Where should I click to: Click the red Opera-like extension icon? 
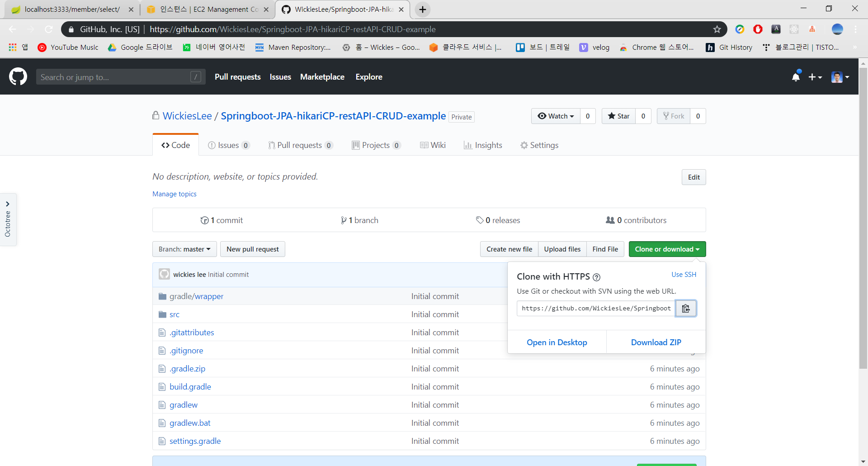tap(758, 29)
